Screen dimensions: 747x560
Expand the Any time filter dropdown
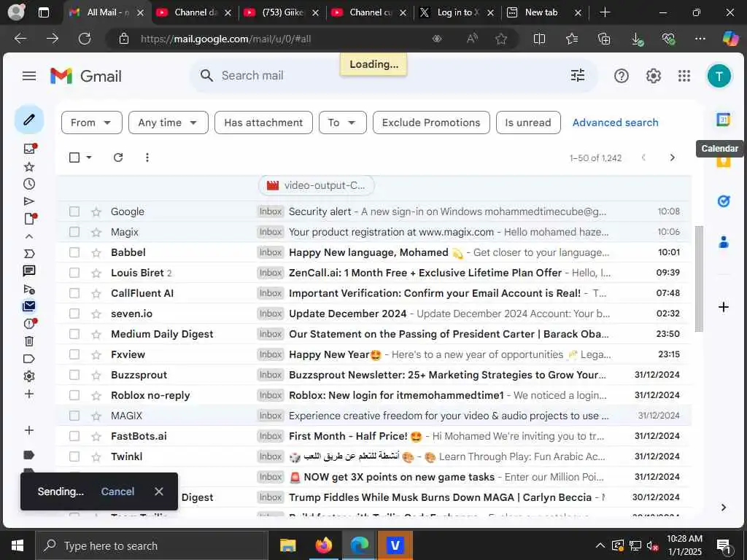click(169, 122)
